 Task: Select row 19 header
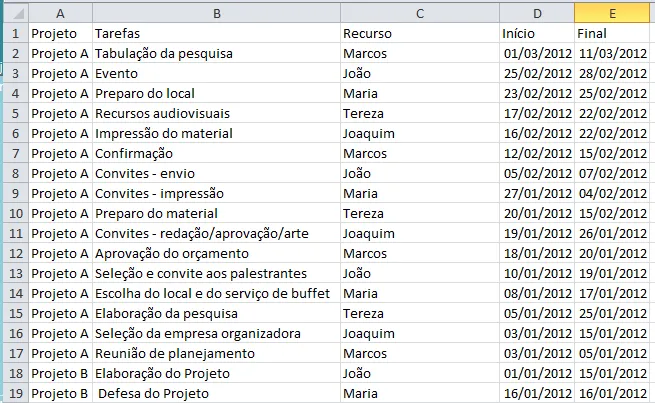(16, 393)
